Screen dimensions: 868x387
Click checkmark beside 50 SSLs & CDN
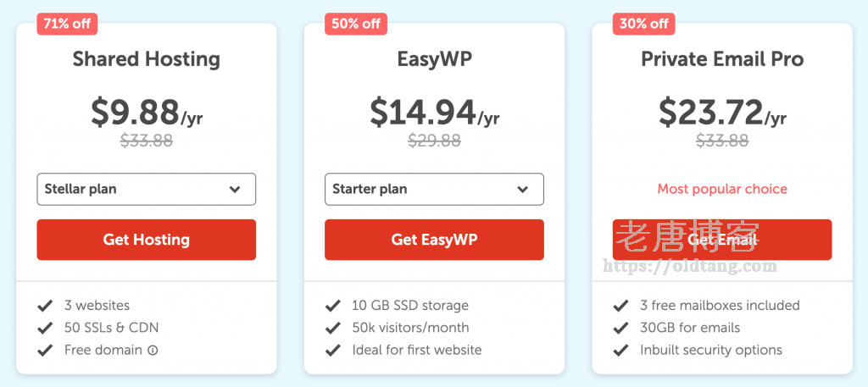44,328
